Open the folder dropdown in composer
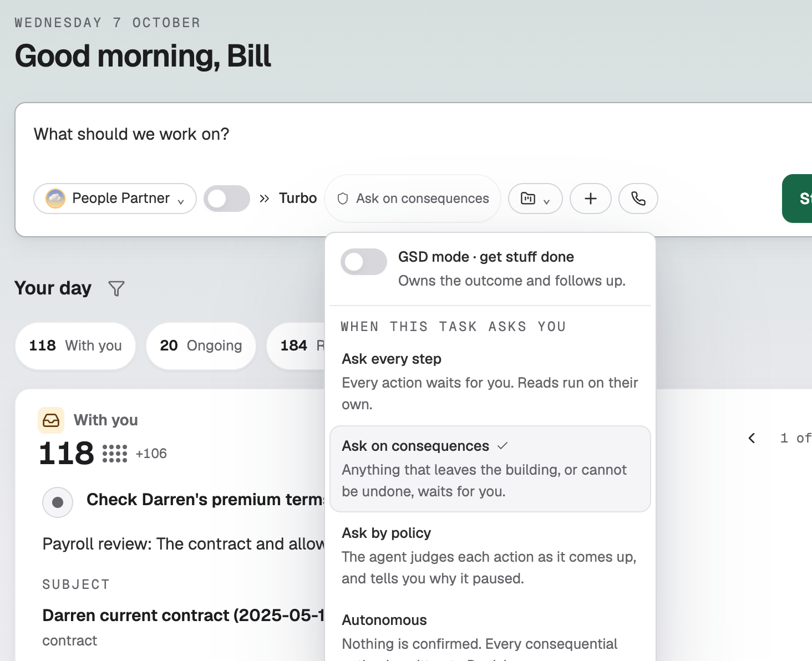This screenshot has width=812, height=661. (x=535, y=199)
